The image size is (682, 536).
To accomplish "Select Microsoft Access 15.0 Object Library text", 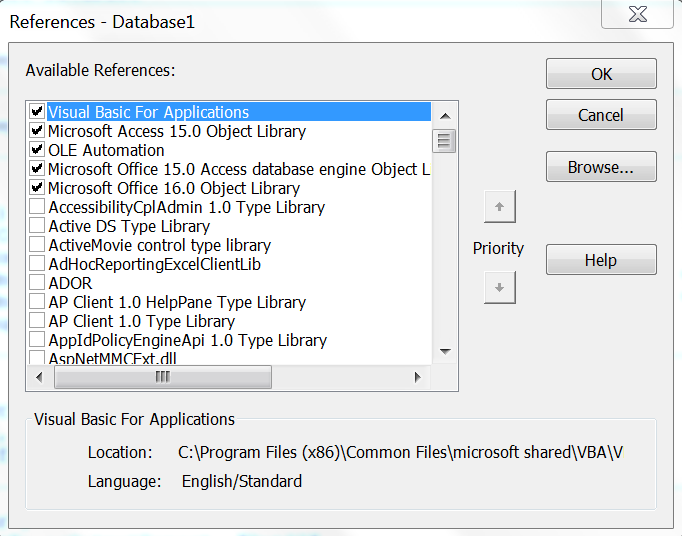I will tap(177, 131).
